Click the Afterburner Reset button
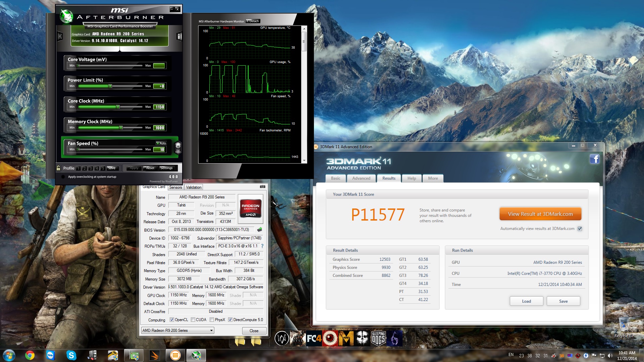The width and height of the screenshot is (644, 362). click(x=150, y=168)
